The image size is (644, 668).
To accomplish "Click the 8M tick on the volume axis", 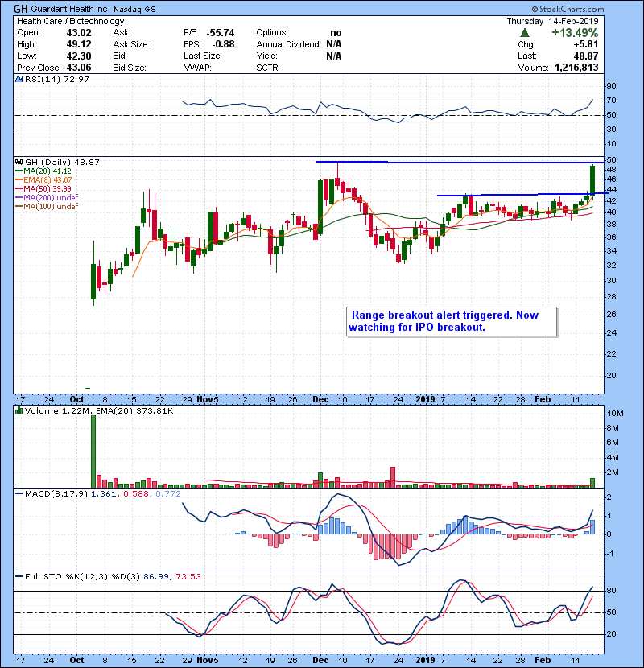I will pyautogui.click(x=613, y=428).
